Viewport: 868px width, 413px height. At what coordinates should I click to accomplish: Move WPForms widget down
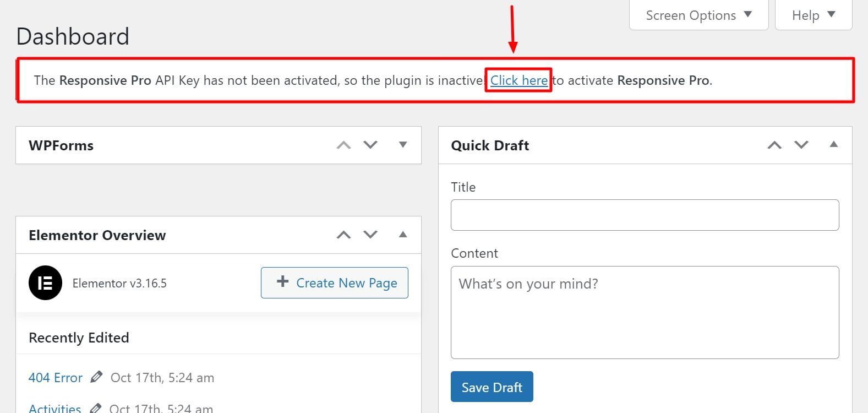point(370,145)
